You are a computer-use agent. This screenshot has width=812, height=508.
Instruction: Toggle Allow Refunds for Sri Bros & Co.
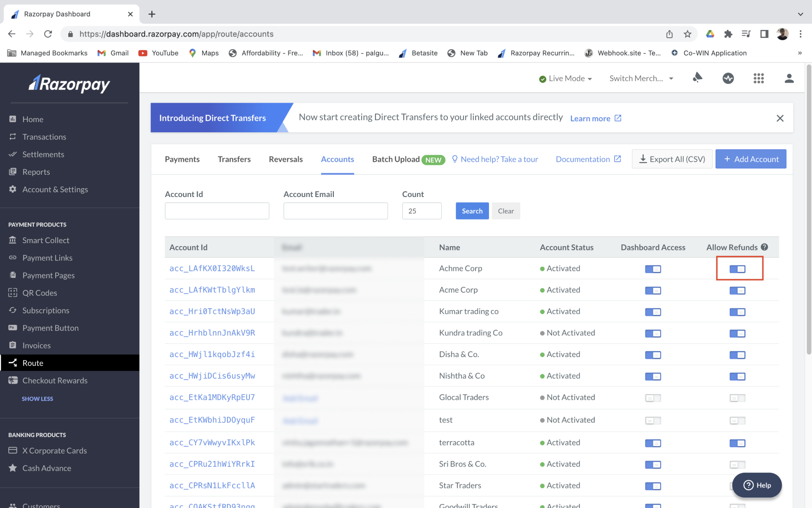tap(738, 465)
